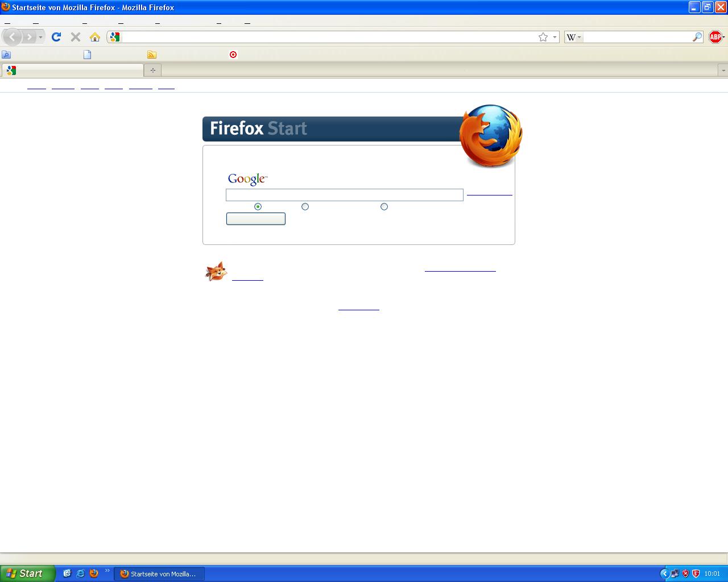Open the back/forward history dropdown arrow
The image size is (728, 582).
(x=40, y=38)
